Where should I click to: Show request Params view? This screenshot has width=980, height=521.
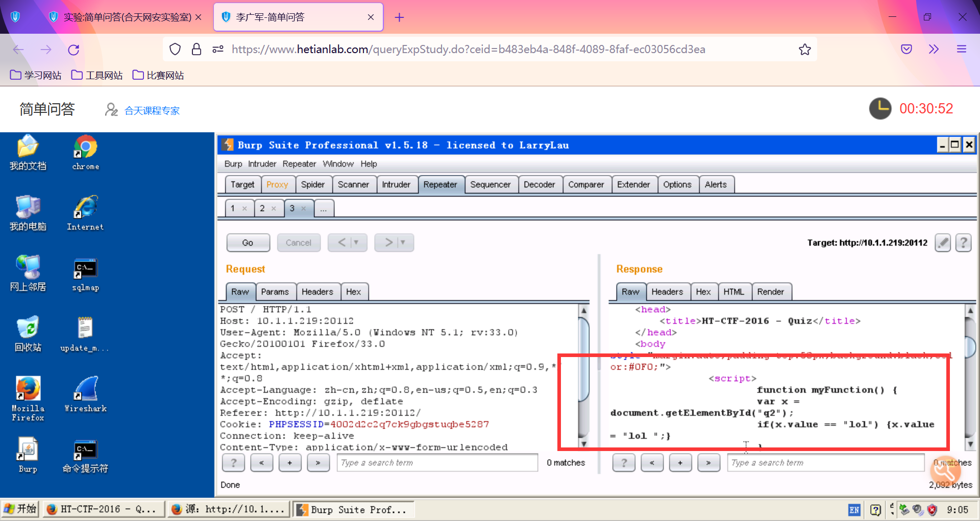coord(275,292)
